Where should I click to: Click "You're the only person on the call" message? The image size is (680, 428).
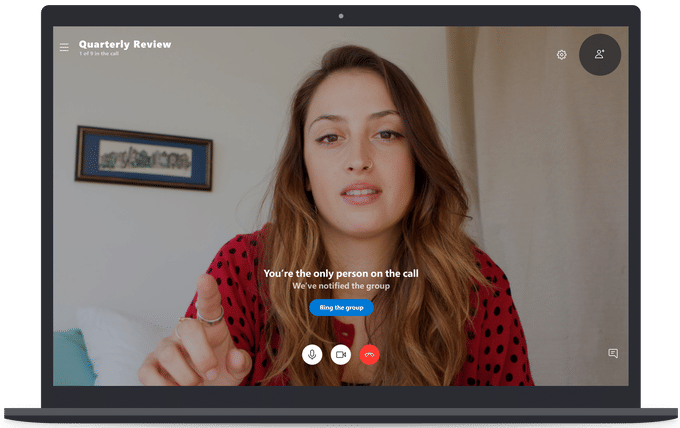pos(340,273)
